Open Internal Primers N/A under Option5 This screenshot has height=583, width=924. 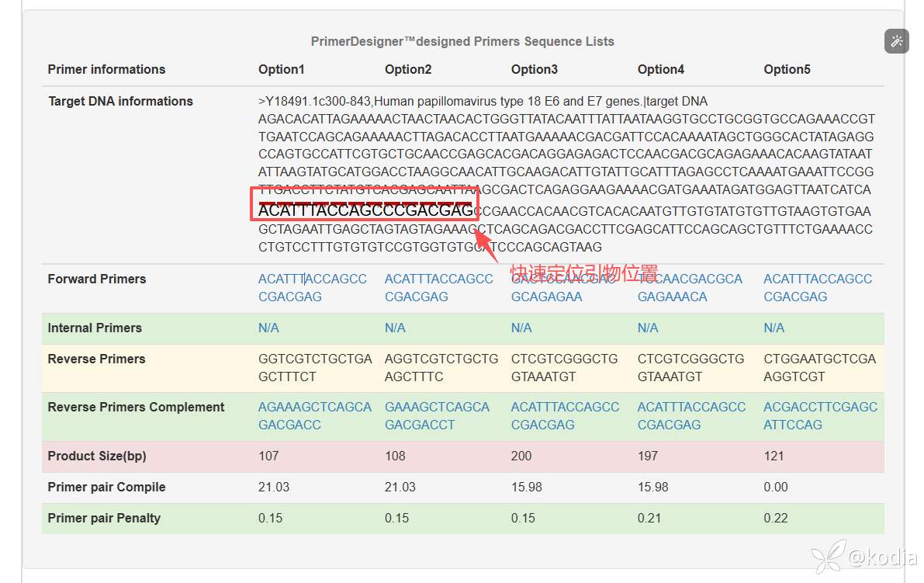774,328
